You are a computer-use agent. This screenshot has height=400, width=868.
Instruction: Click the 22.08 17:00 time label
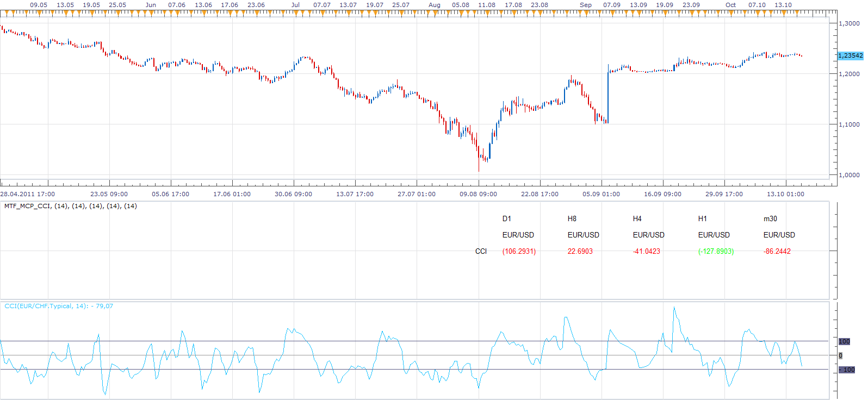tap(540, 194)
